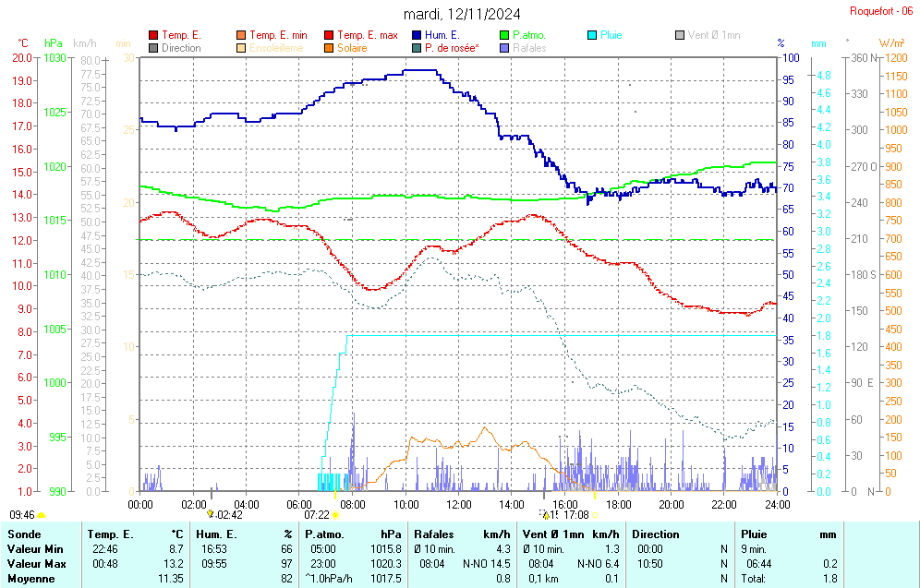Click the hPa axis unit label
This screenshot has width=920, height=588.
pyautogui.click(x=54, y=43)
